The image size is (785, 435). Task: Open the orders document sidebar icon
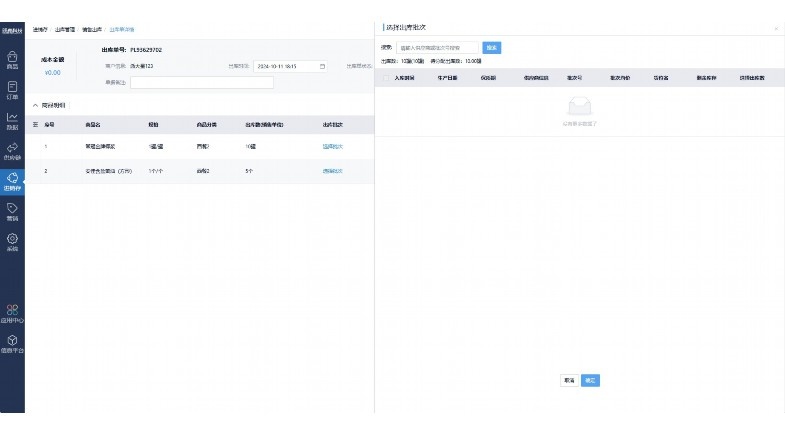point(12,90)
